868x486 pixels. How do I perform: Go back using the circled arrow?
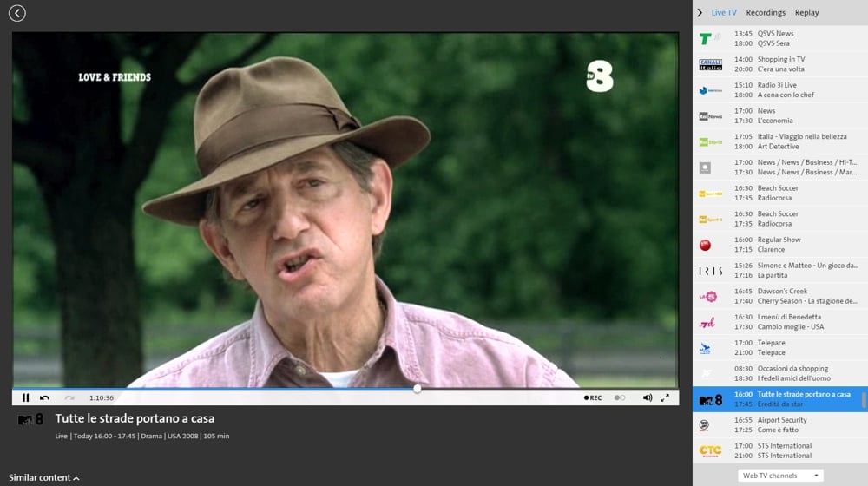point(17,13)
